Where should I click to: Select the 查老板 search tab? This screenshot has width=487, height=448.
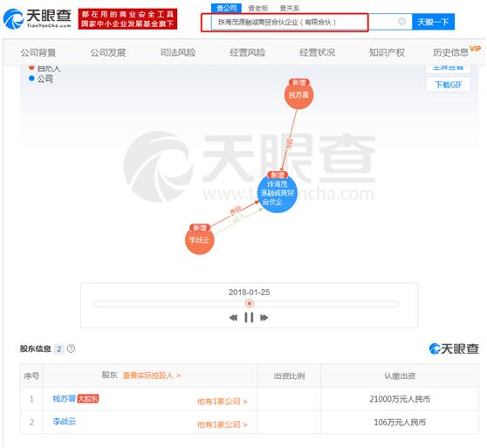[x=258, y=8]
